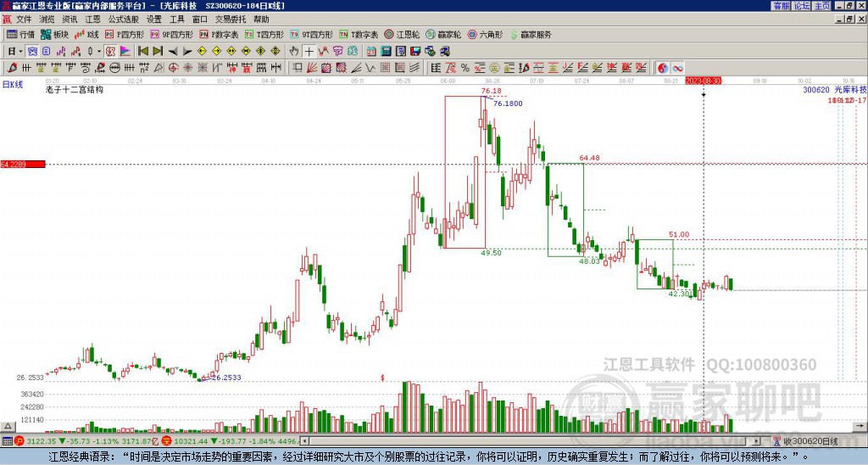Open the 板块 sector view
This screenshot has width=868, height=465.
point(54,34)
